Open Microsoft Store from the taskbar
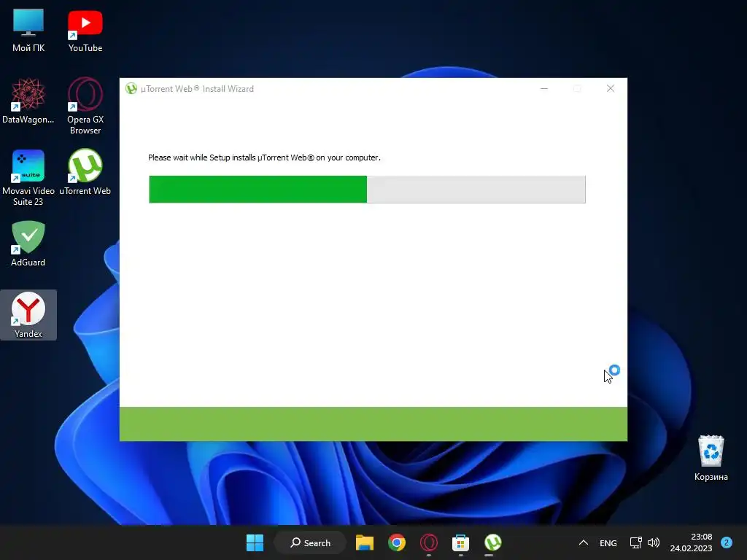 (x=460, y=542)
